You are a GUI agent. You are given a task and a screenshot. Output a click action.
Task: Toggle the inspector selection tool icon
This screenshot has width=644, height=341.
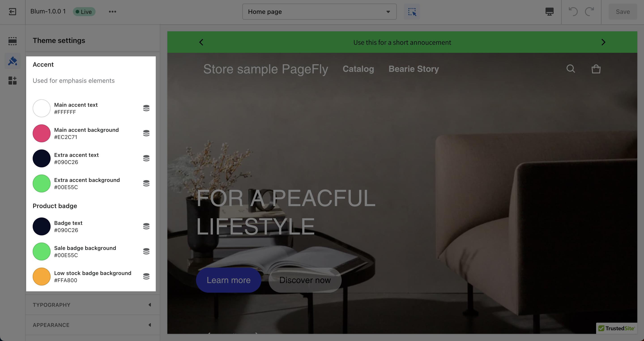(x=412, y=11)
